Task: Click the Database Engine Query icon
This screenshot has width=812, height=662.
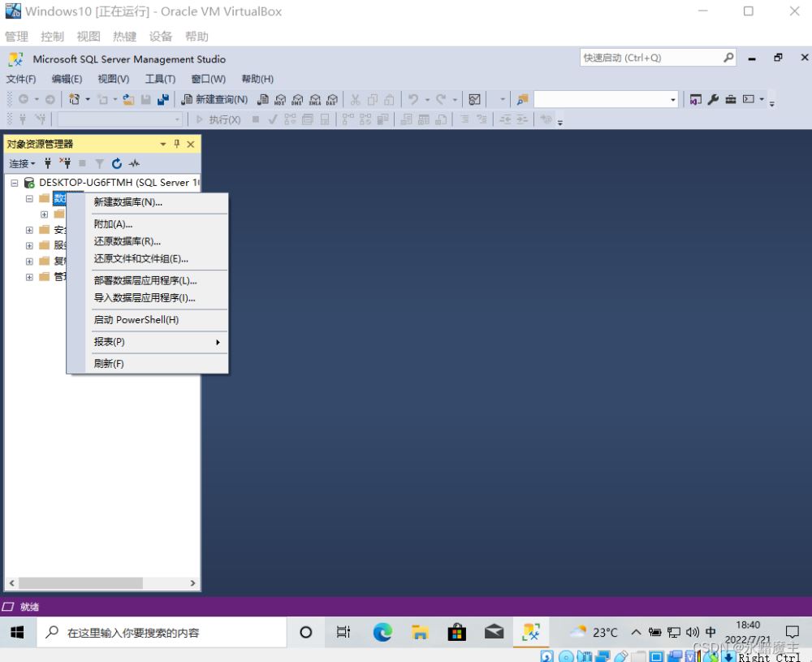Action: [x=263, y=99]
